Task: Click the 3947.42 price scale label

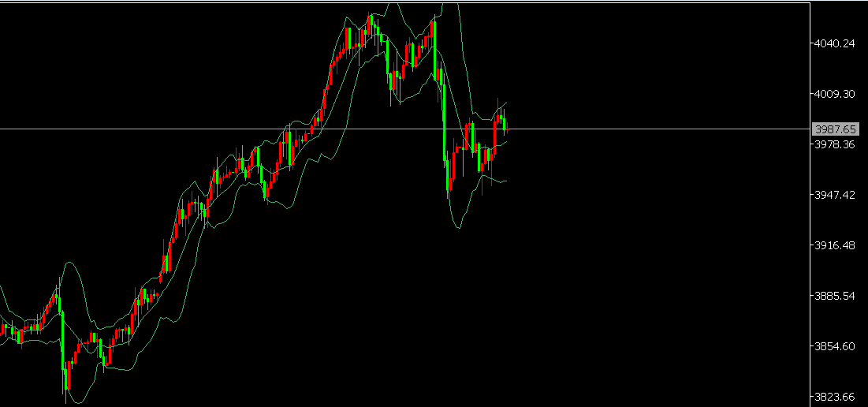Action: [834, 195]
